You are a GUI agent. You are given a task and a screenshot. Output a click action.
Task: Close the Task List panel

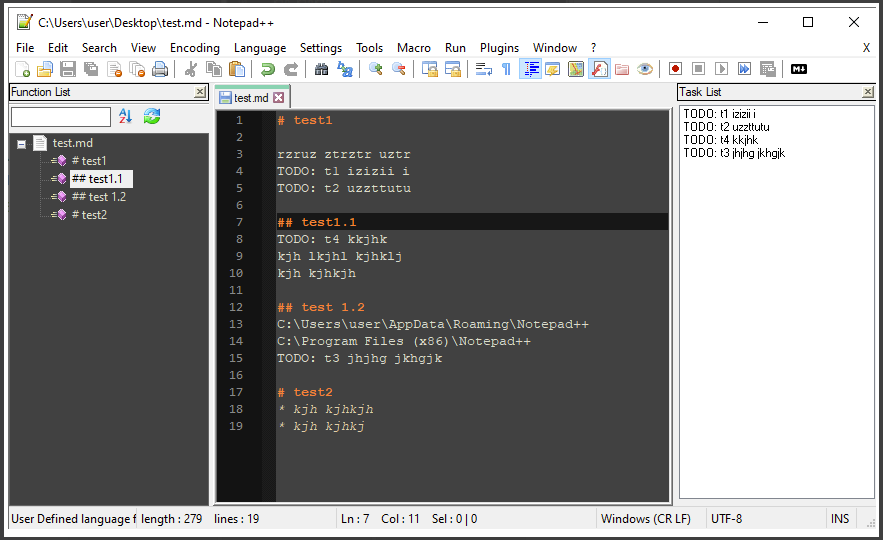click(868, 92)
